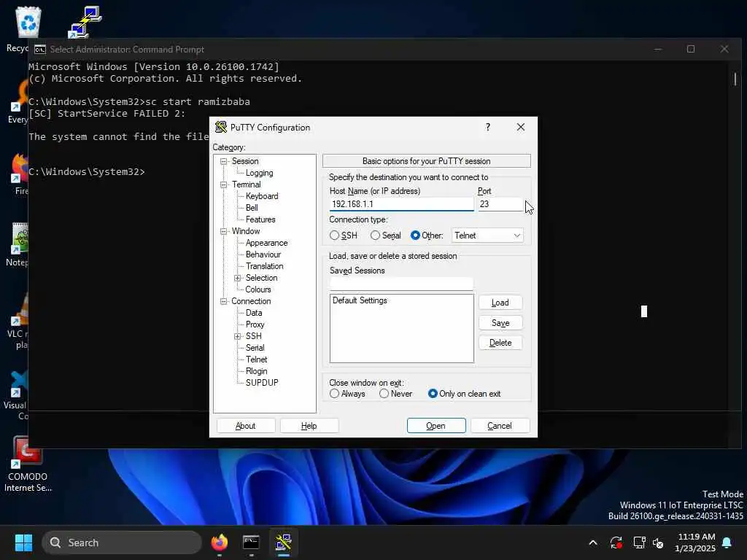Click the About button

[x=246, y=426]
